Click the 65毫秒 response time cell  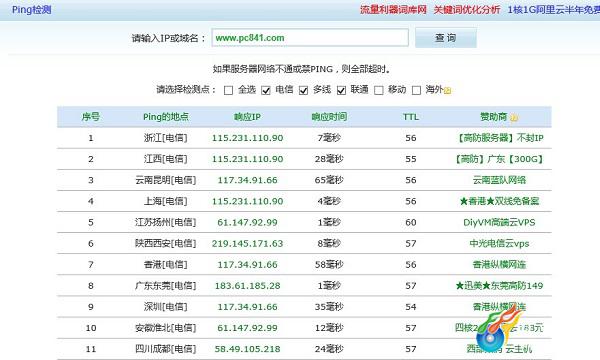point(329,180)
